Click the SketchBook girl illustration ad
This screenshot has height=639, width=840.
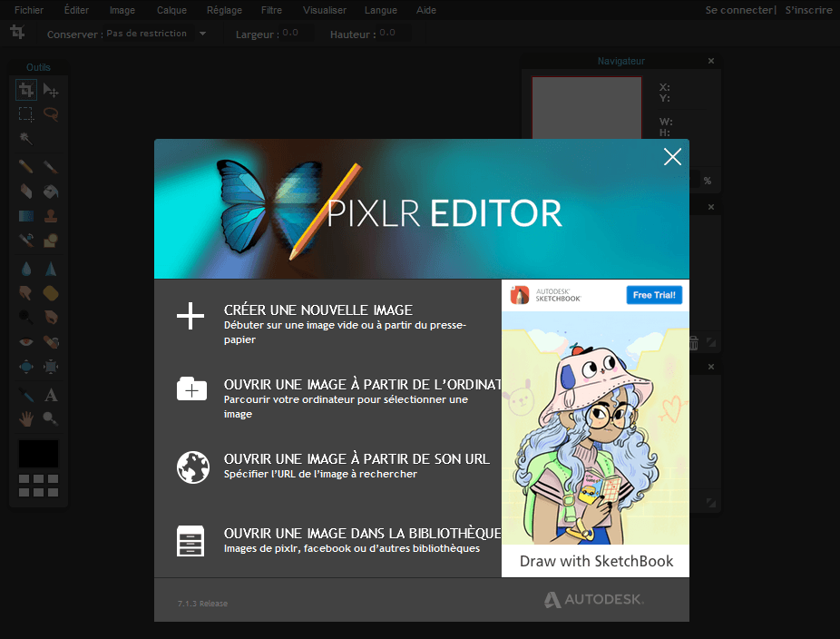click(595, 428)
